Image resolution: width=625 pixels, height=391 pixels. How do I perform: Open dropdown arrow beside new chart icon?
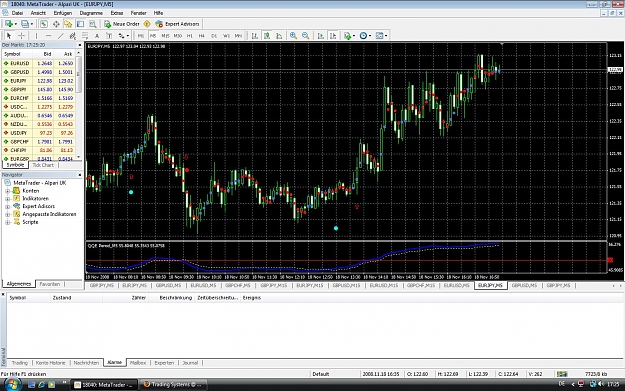15,24
